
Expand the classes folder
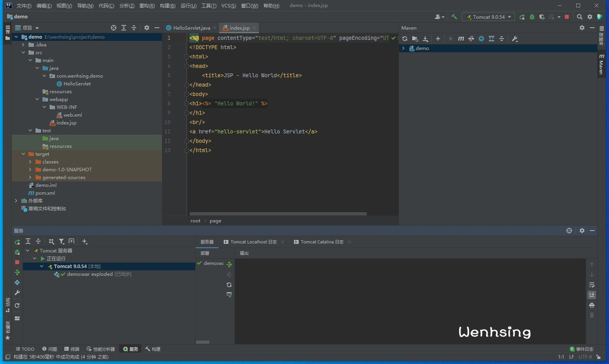pos(30,162)
